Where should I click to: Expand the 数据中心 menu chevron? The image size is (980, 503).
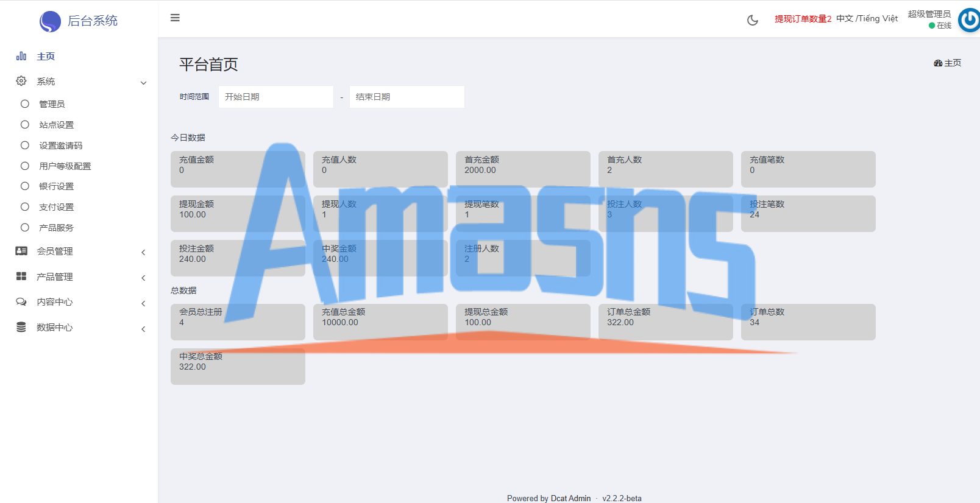click(144, 329)
